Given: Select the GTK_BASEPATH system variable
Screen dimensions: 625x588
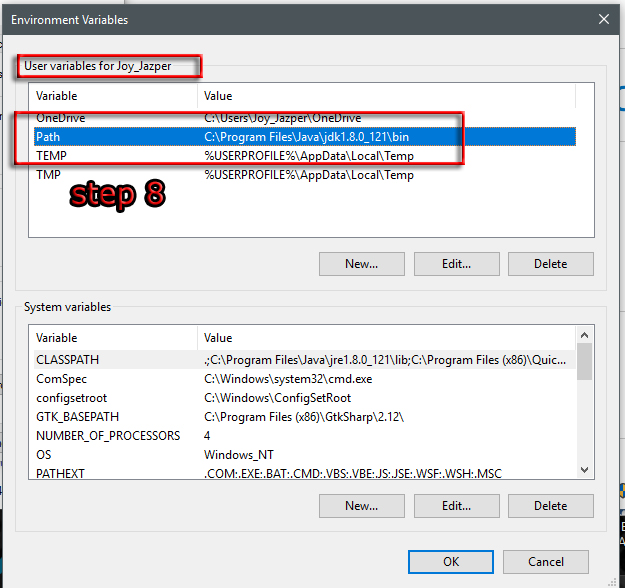Looking at the screenshot, I should pos(305,417).
